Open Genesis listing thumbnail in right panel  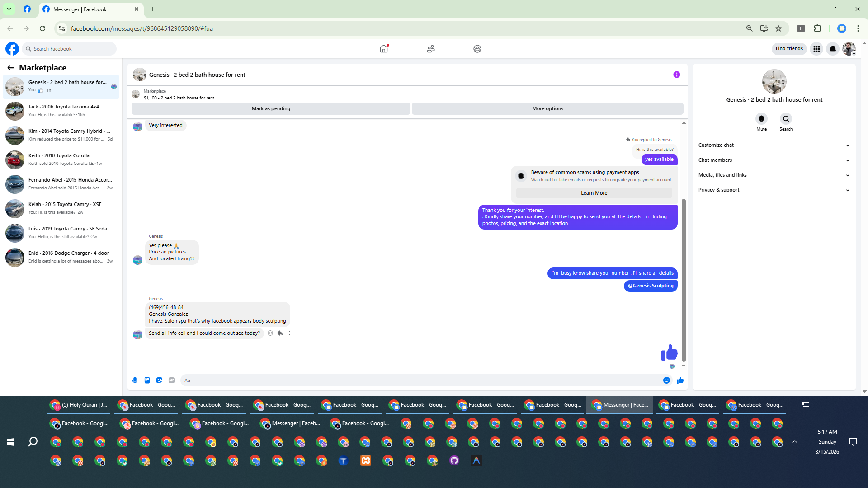click(x=774, y=81)
